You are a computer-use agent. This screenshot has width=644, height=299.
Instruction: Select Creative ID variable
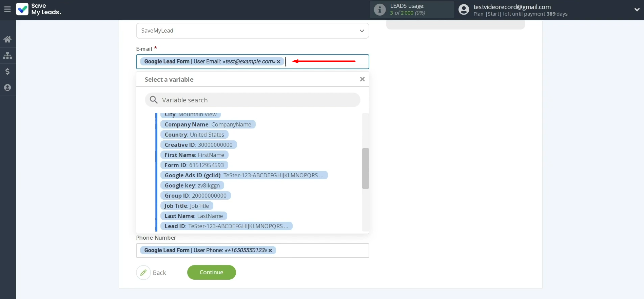pyautogui.click(x=198, y=145)
